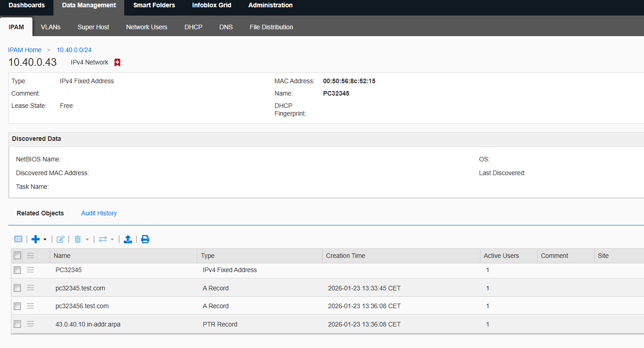This screenshot has height=348, width=644.
Task: Expand the Add dropdown arrow
Action: (45, 240)
